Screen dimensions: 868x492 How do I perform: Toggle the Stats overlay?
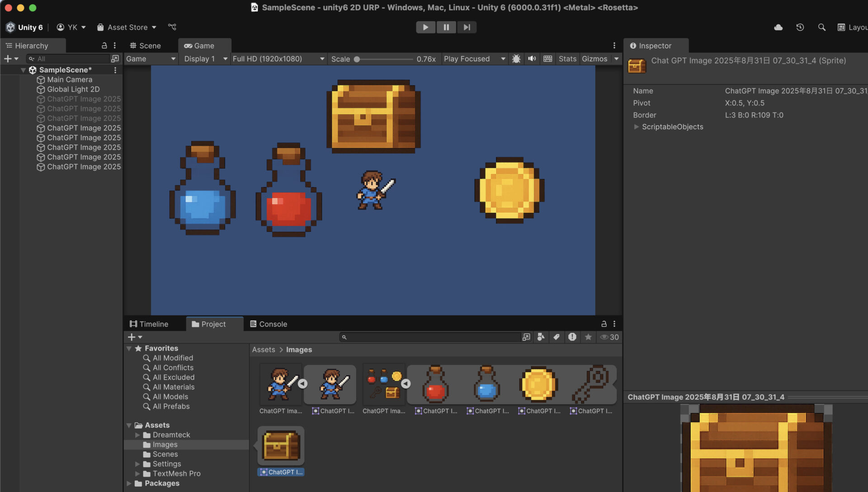click(x=567, y=59)
